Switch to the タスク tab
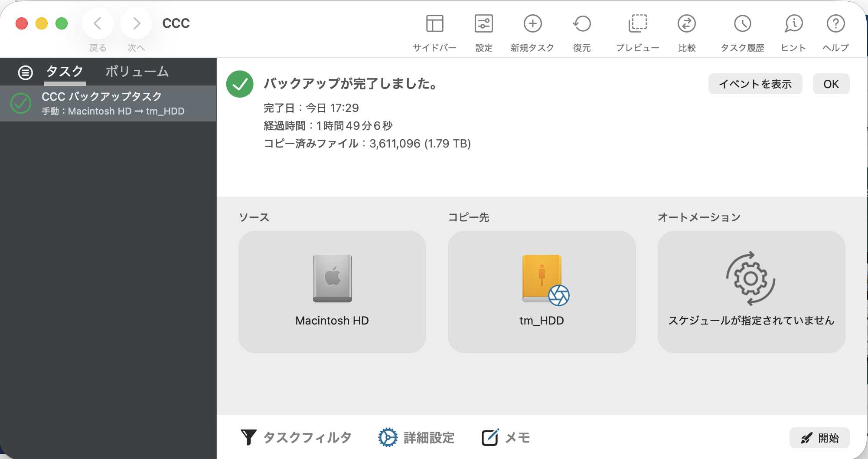Viewport: 868px width, 459px height. point(65,72)
